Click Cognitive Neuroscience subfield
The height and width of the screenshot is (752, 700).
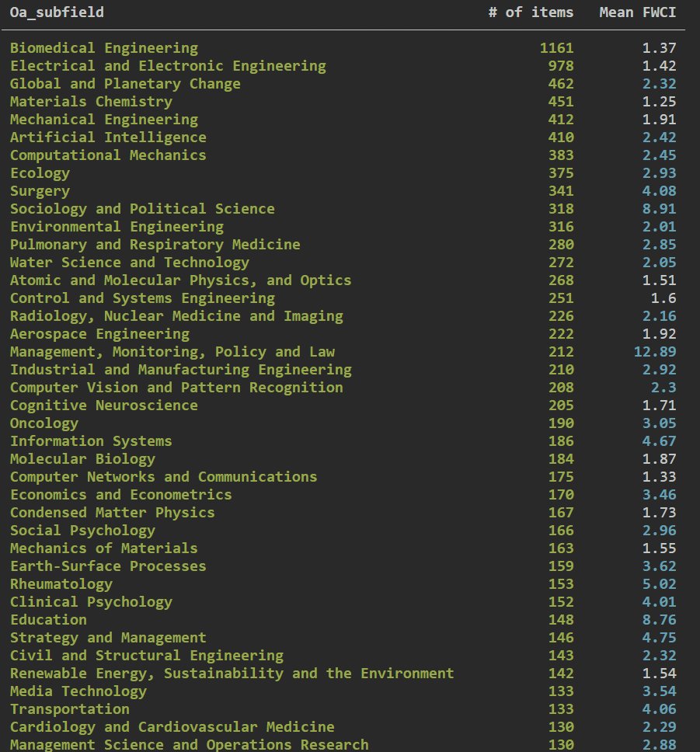click(104, 406)
